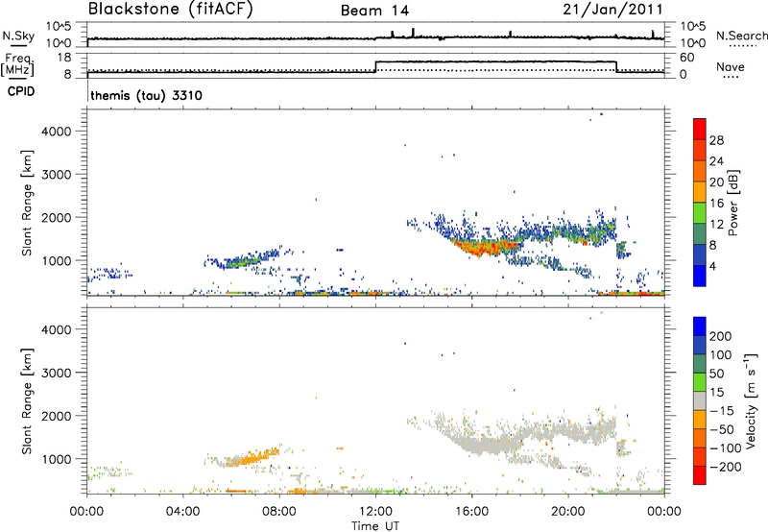
Task: Click the frequency step-up at 12:00 UT
Action: coord(375,66)
